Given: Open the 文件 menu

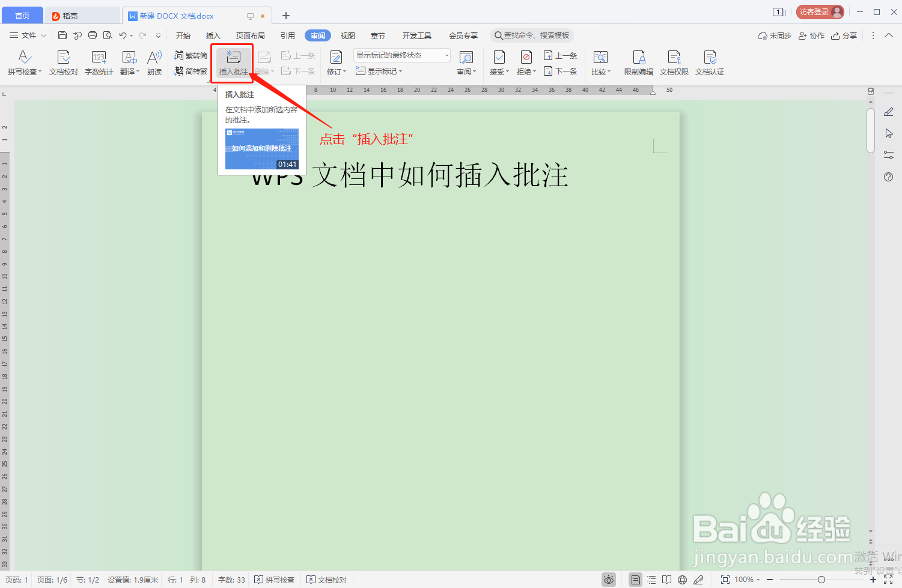Looking at the screenshot, I should [x=28, y=35].
